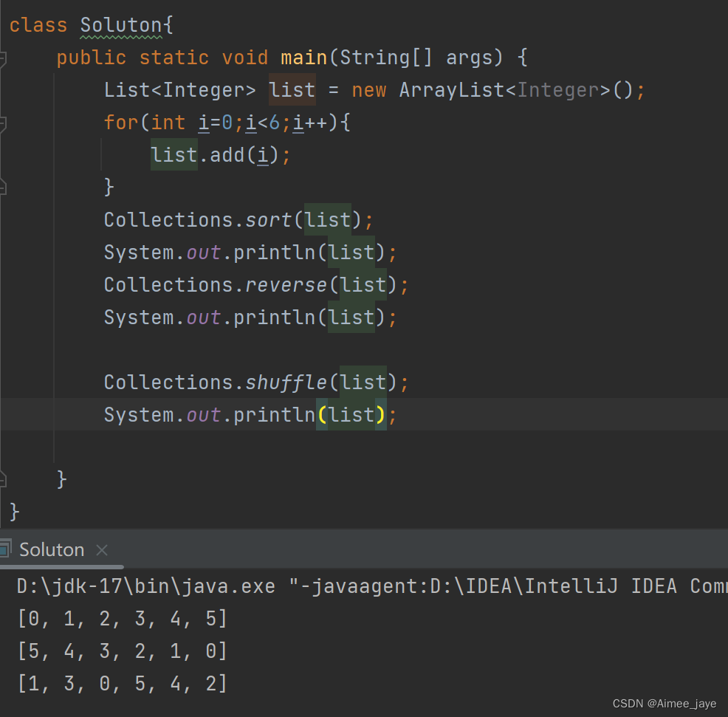Viewport: 728px width, 717px height.
Task: Click the public keyword
Action: click(92, 58)
